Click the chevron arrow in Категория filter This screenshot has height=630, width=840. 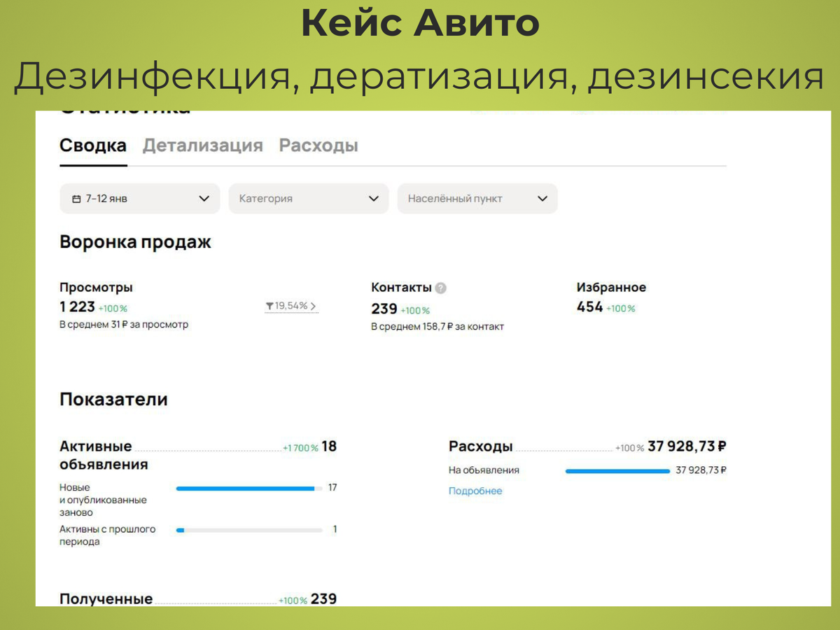click(x=373, y=199)
